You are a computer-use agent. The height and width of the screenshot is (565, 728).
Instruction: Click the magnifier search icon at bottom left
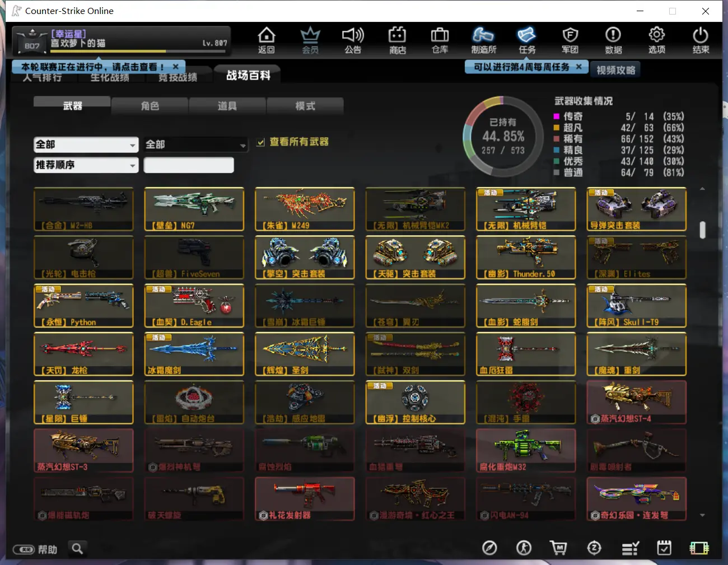tap(77, 549)
